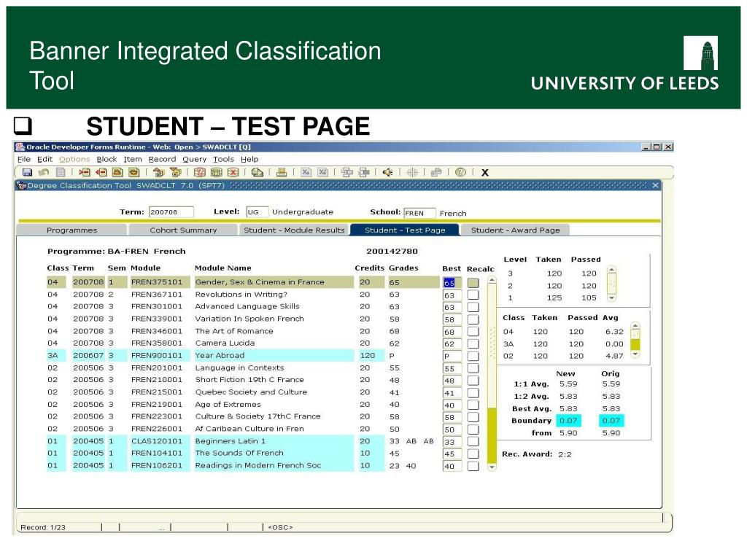
Task: Click the black X Exit toolbar icon
Action: [x=485, y=173]
